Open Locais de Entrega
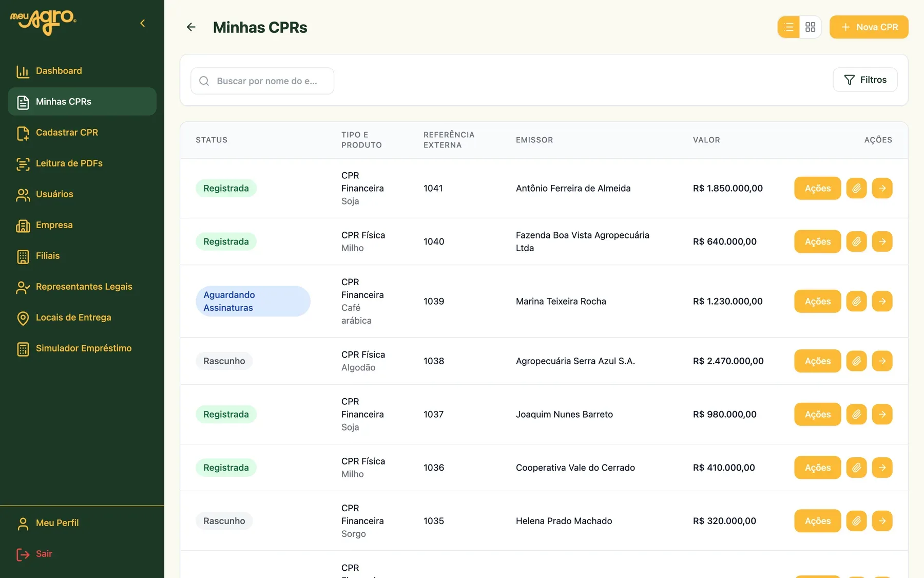The width and height of the screenshot is (924, 578). click(x=82, y=318)
